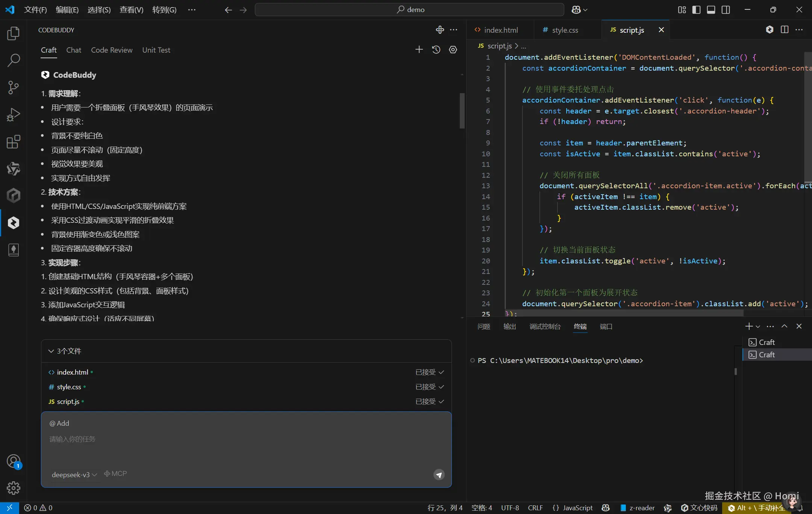Open index.html from changed files list
Viewport: 812px width, 514px height.
(x=73, y=372)
